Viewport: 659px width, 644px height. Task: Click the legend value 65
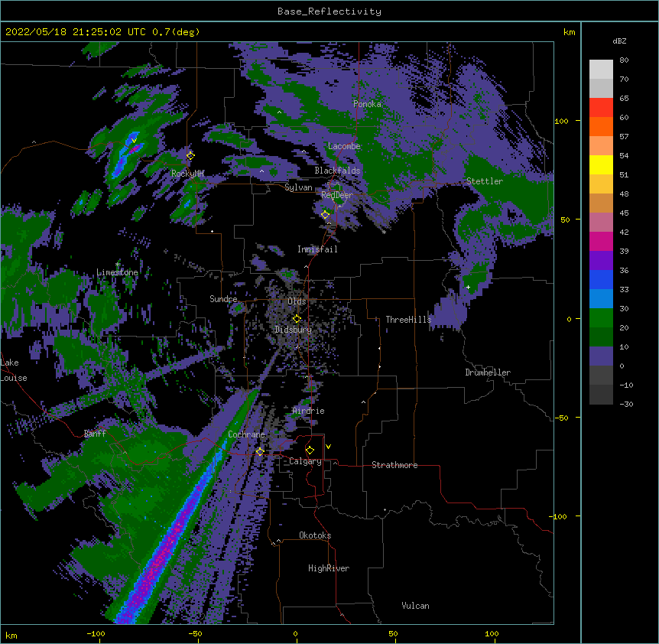pyautogui.click(x=624, y=99)
